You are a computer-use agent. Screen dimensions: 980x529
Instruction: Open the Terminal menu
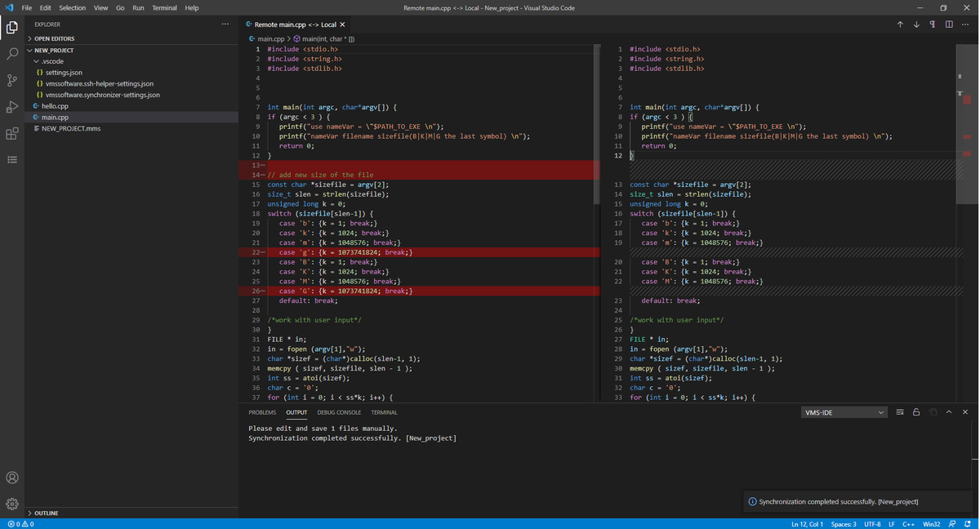164,8
